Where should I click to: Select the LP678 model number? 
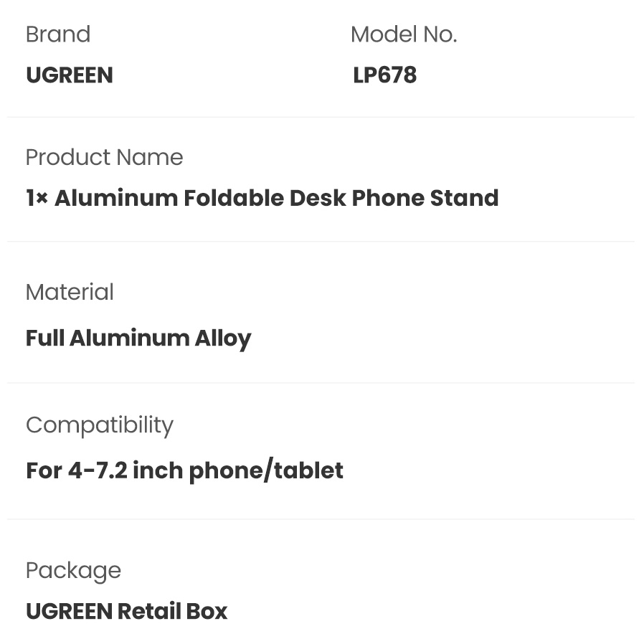point(384,75)
